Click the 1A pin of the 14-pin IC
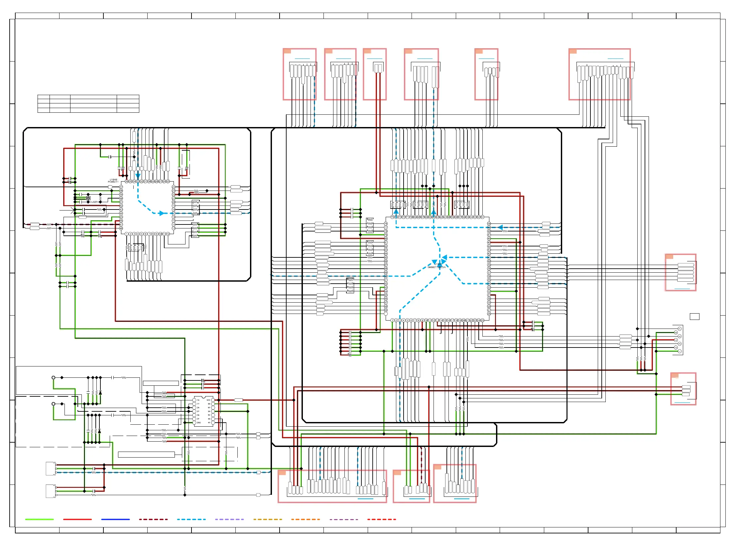The image size is (754, 560). pos(194,400)
